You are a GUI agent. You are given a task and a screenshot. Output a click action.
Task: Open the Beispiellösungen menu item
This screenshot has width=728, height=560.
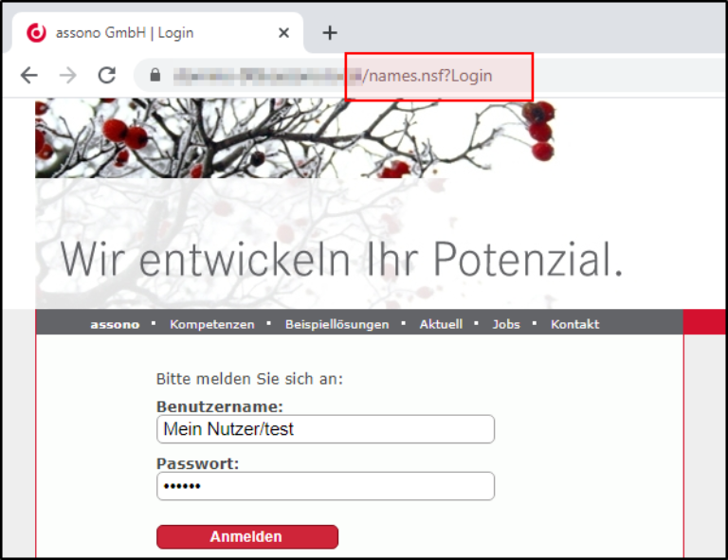pyautogui.click(x=337, y=324)
